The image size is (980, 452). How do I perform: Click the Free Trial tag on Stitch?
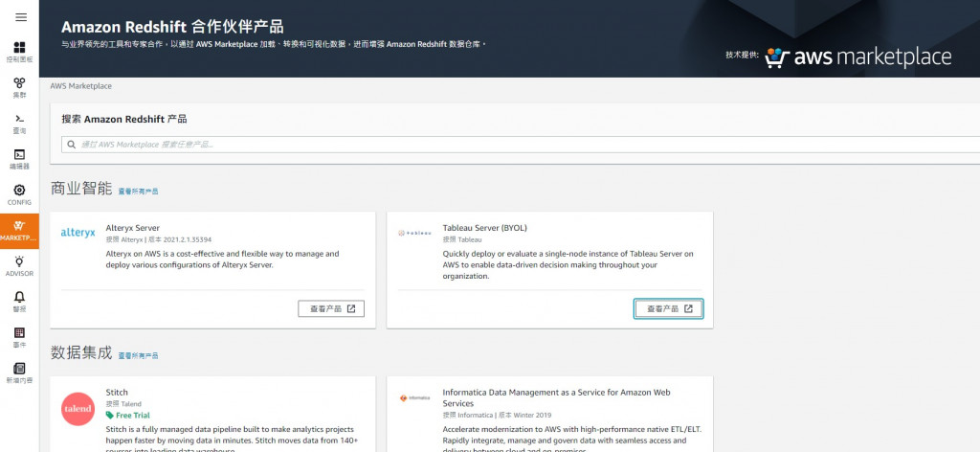[x=128, y=415]
